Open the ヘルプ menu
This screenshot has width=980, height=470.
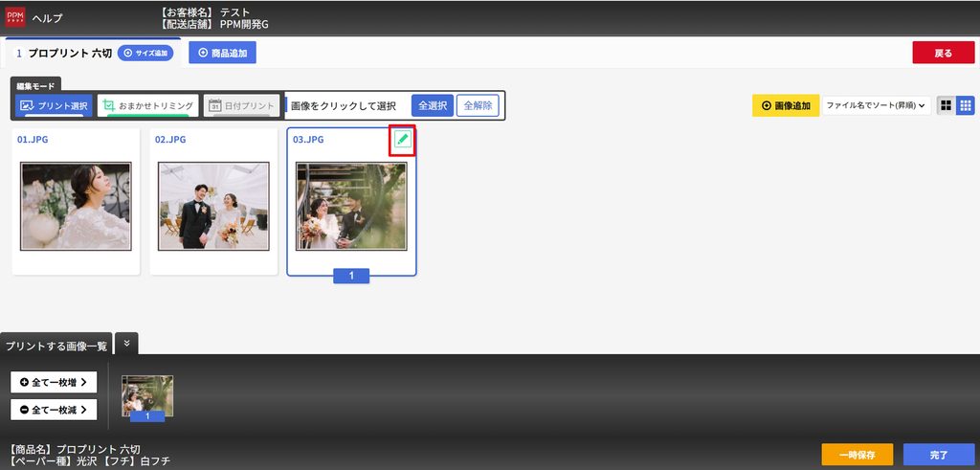[48, 17]
